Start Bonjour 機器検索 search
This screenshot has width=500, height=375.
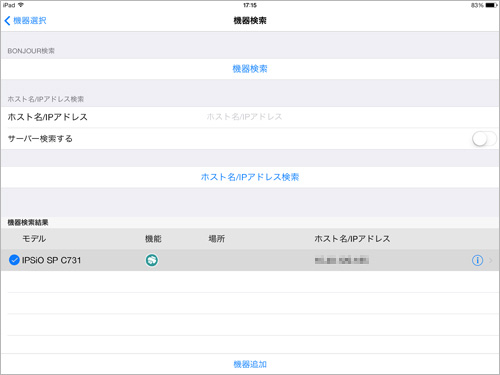pyautogui.click(x=250, y=69)
